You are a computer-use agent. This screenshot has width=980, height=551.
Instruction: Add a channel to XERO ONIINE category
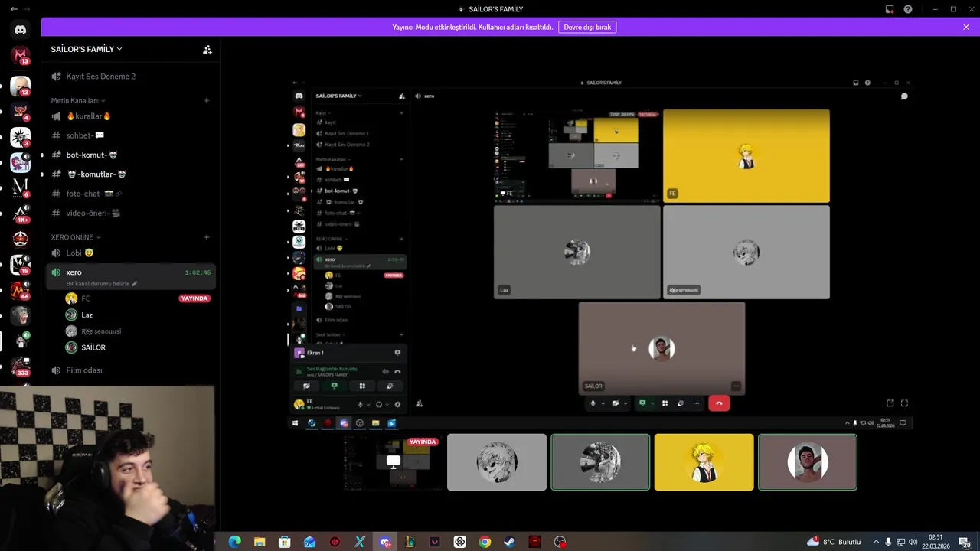(x=207, y=237)
